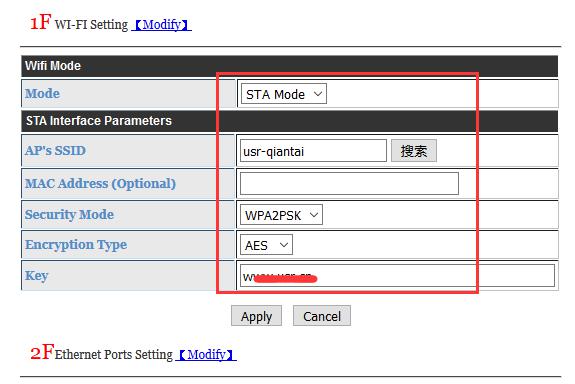Image resolution: width=575 pixels, height=384 pixels.
Task: Open the WI-FI Setting Modify link
Action: tap(161, 25)
